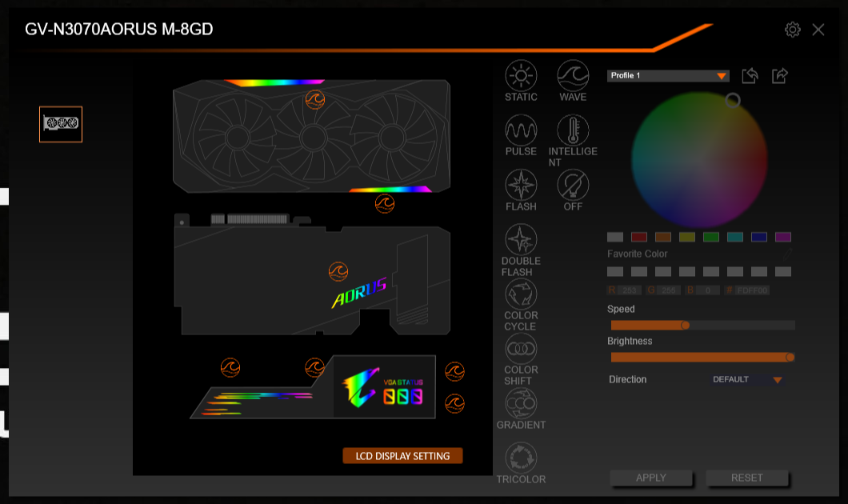
Task: Click the RESET button
Action: (x=747, y=478)
